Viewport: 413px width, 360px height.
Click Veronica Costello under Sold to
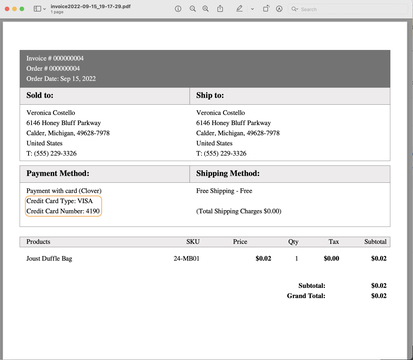pyautogui.click(x=51, y=113)
